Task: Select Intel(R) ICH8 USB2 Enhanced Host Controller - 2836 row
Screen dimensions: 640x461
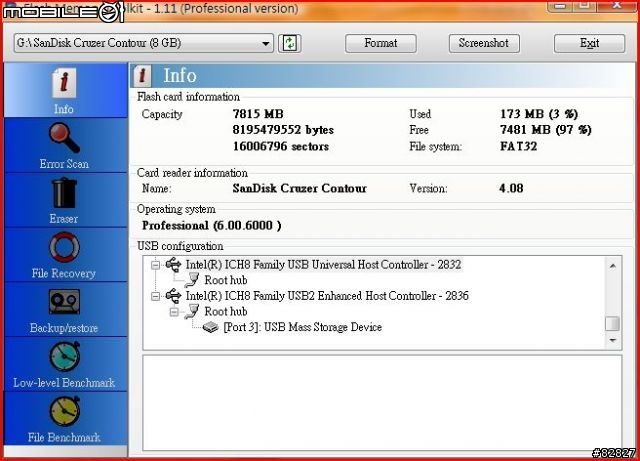Action: click(x=327, y=296)
